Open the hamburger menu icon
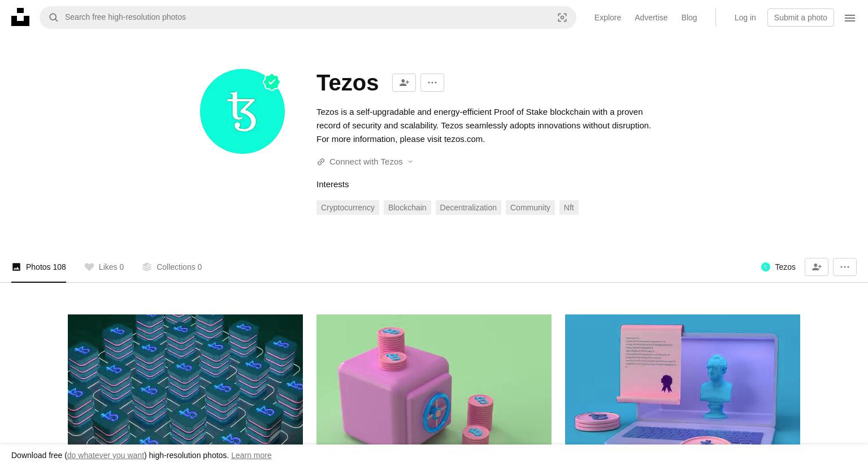 (850, 18)
